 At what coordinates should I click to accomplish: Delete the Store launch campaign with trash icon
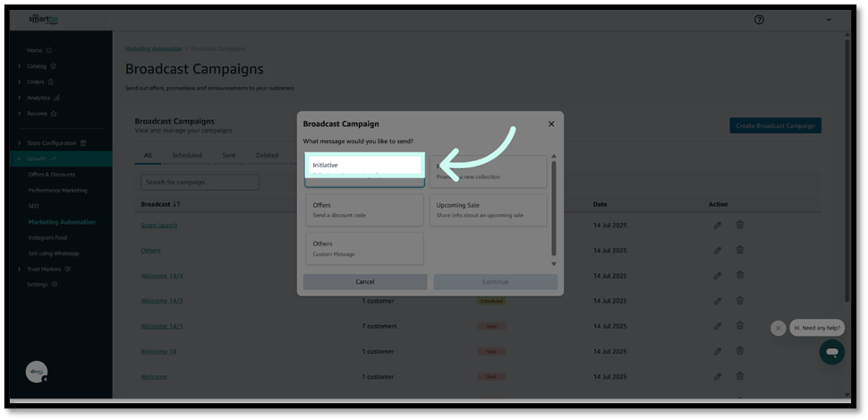click(x=740, y=225)
